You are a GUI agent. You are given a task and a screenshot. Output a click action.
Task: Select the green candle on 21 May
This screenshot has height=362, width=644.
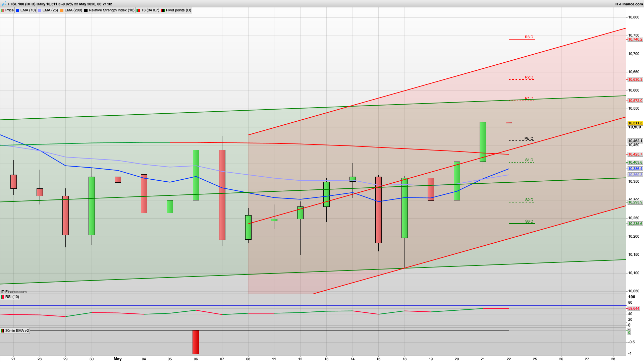[483, 142]
